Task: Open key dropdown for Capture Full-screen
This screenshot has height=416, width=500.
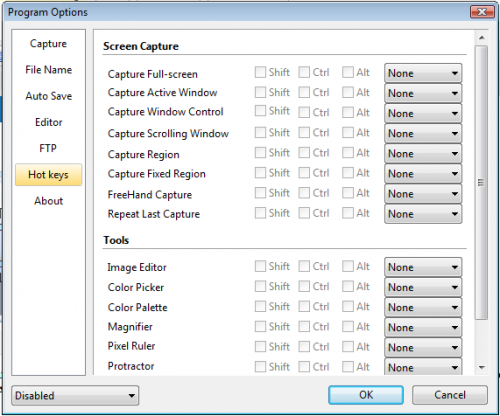Action: [x=423, y=73]
